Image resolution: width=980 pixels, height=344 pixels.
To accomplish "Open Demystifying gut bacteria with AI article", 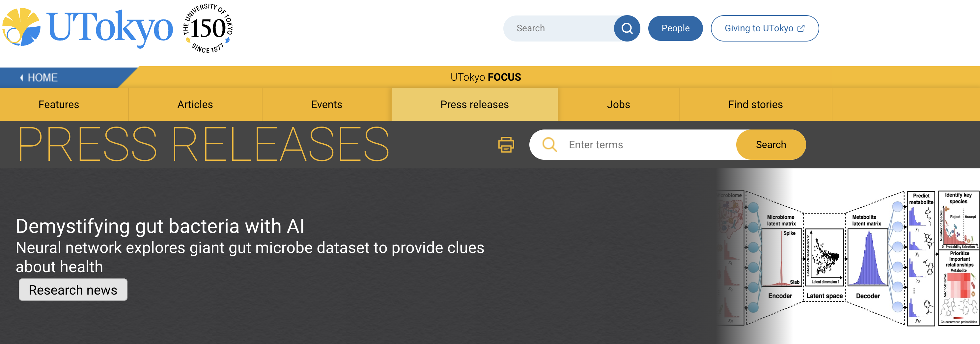I will (x=160, y=226).
